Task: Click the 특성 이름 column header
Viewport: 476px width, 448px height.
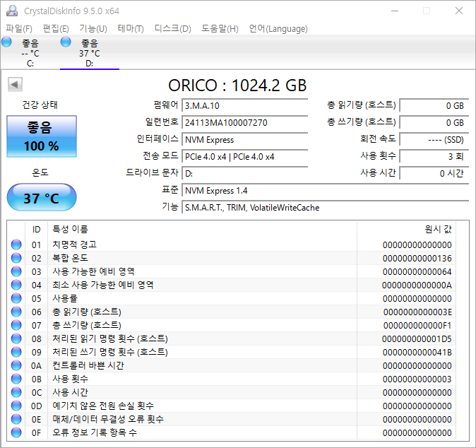Action: [x=202, y=230]
